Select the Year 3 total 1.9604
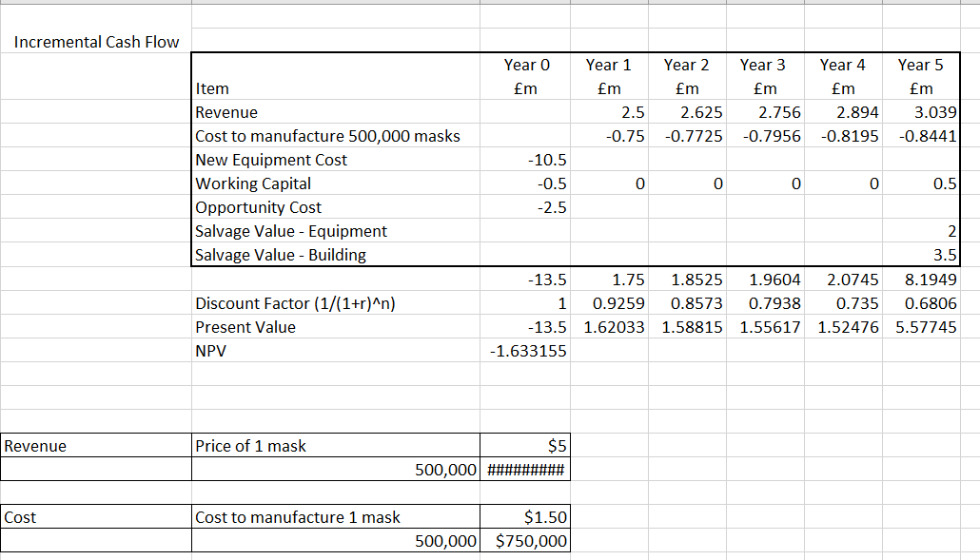This screenshot has width=980, height=560. [x=766, y=280]
